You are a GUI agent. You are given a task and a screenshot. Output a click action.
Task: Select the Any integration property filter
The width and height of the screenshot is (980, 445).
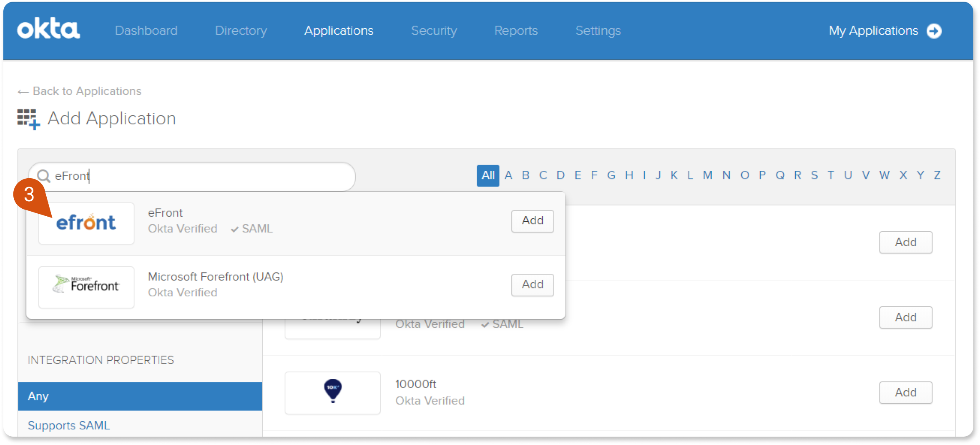point(140,396)
